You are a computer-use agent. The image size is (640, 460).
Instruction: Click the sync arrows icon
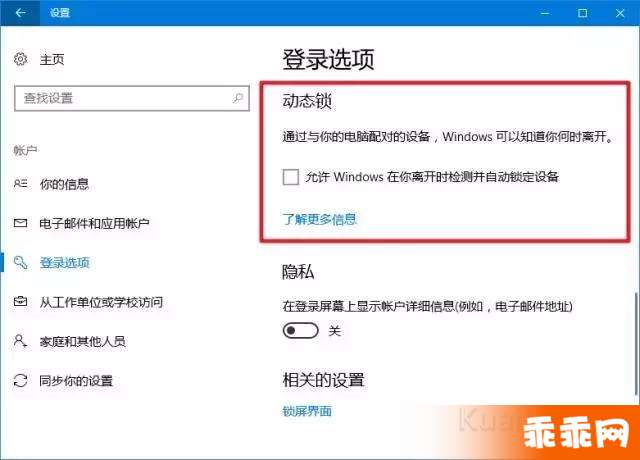point(20,380)
